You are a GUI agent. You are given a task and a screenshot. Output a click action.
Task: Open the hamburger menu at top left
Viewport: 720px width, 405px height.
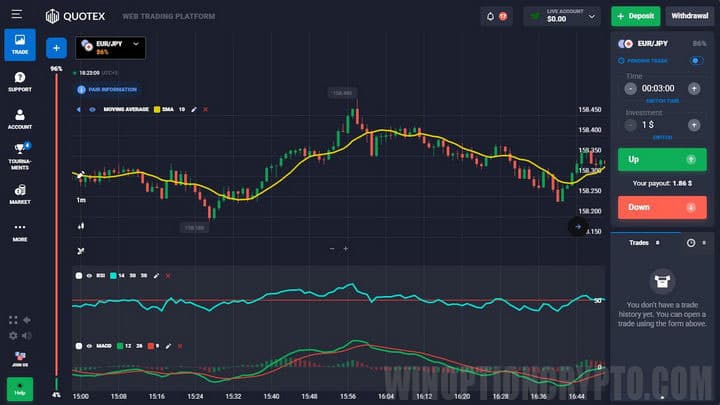coord(17,14)
